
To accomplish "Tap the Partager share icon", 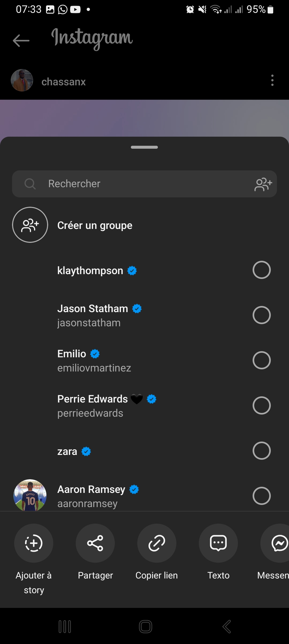I will coord(95,543).
